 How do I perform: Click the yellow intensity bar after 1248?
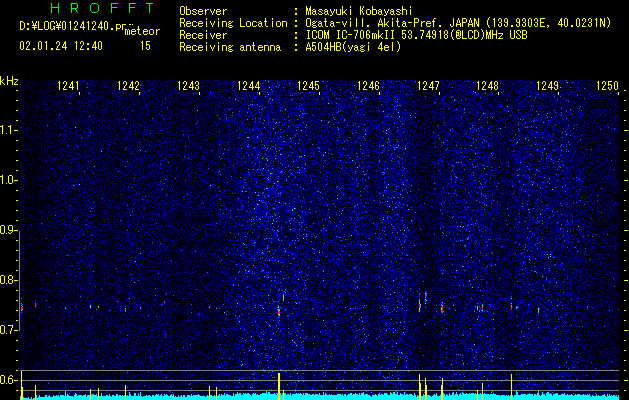511,387
